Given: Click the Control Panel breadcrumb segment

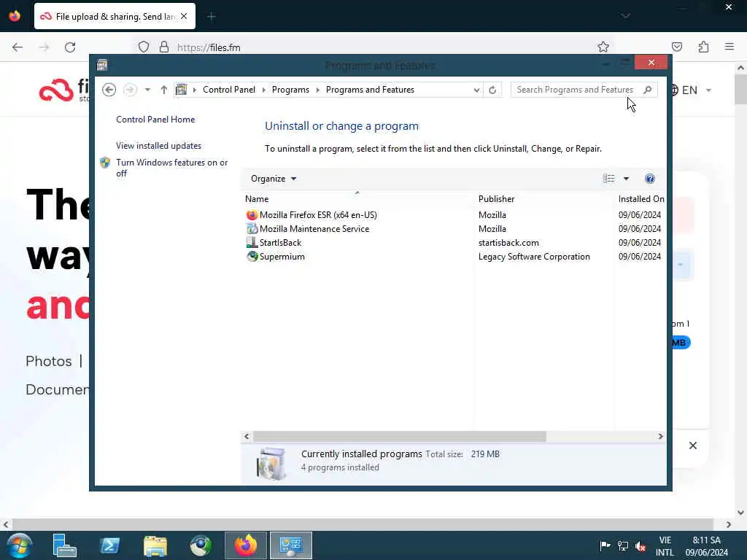Looking at the screenshot, I should click(x=228, y=90).
